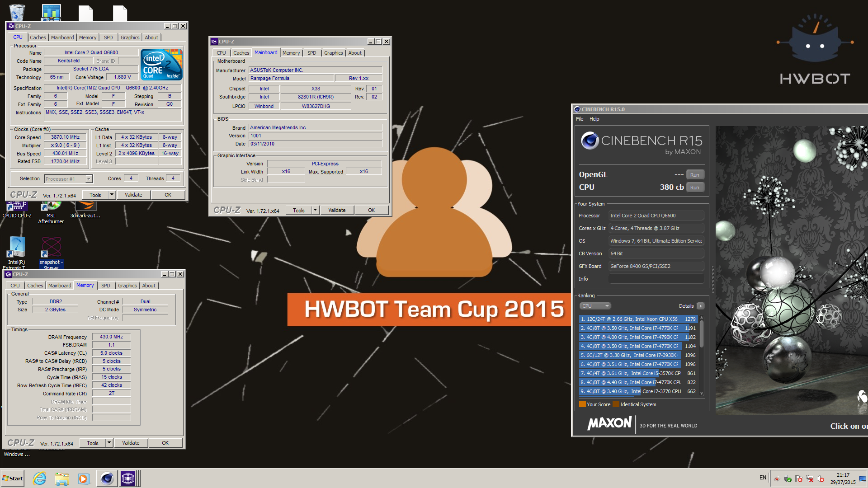Select ranking row 3 i7-4790K 1182

(638, 337)
